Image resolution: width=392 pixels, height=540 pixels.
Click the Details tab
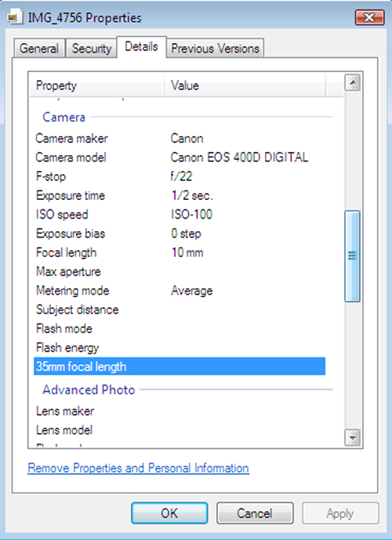[141, 46]
